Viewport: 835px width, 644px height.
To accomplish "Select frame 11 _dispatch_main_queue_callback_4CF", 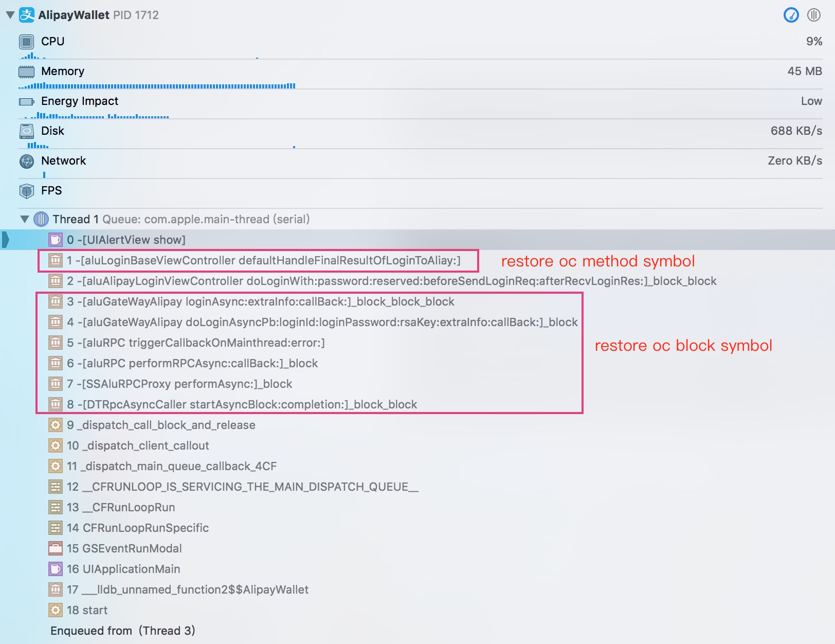I will 417,466.
